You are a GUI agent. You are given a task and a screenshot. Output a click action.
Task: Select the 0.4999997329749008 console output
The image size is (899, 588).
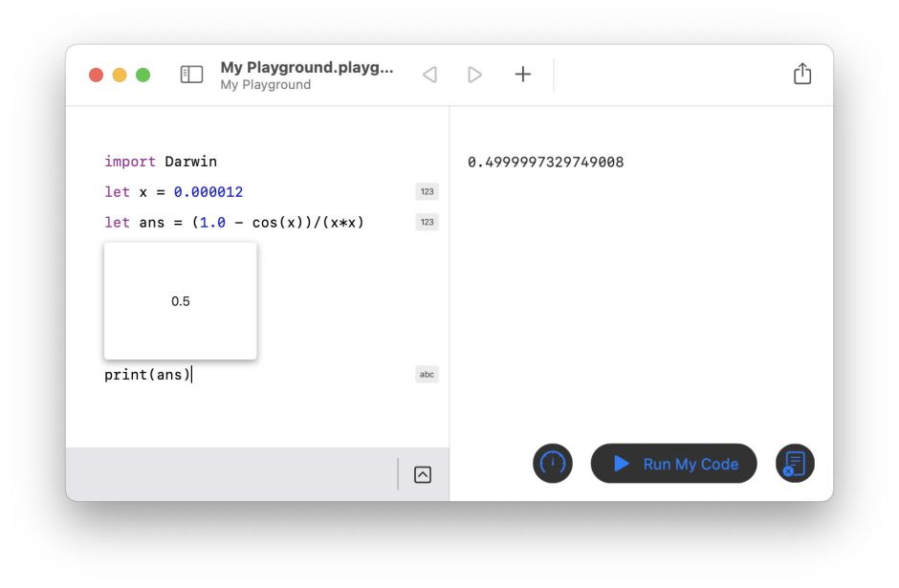click(x=545, y=163)
